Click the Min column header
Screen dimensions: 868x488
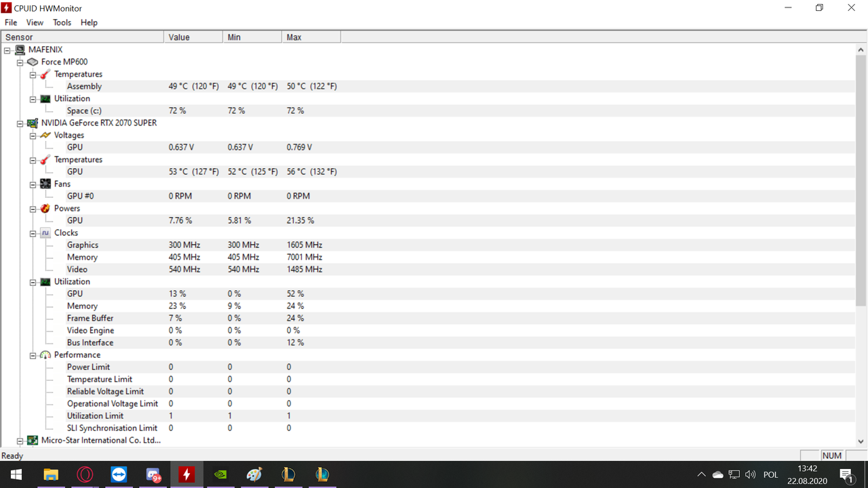coord(252,37)
